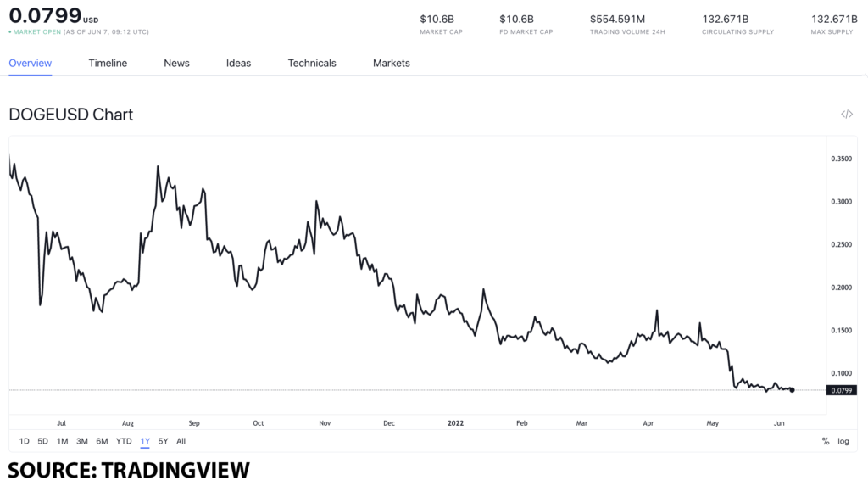Set chart range to 6M
The height and width of the screenshot is (486, 868).
[x=102, y=441]
